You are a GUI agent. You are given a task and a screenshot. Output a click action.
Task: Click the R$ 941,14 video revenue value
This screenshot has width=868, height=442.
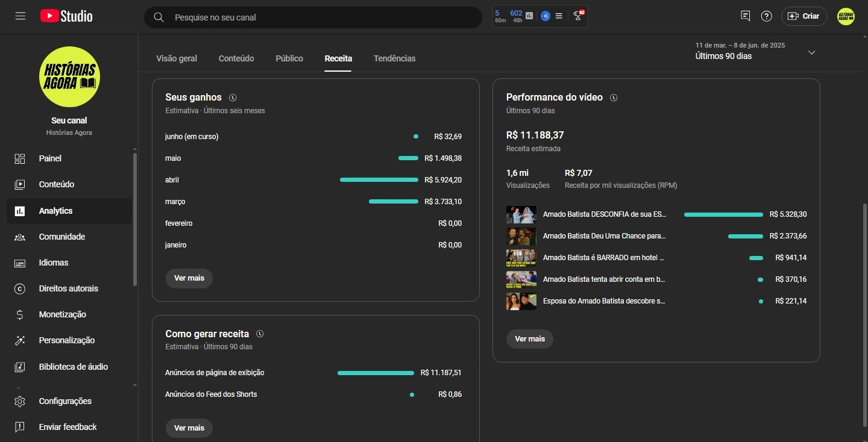791,258
